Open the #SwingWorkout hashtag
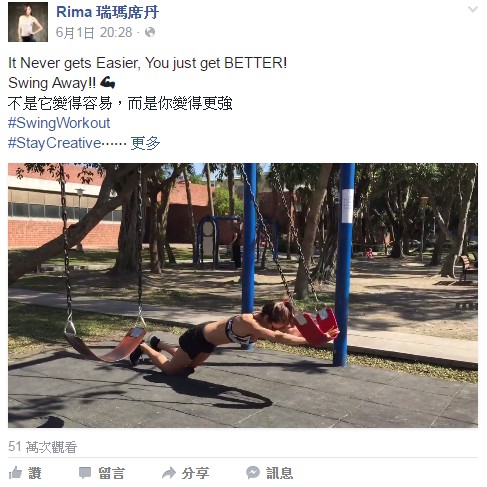This screenshot has width=487, height=487. tap(59, 123)
